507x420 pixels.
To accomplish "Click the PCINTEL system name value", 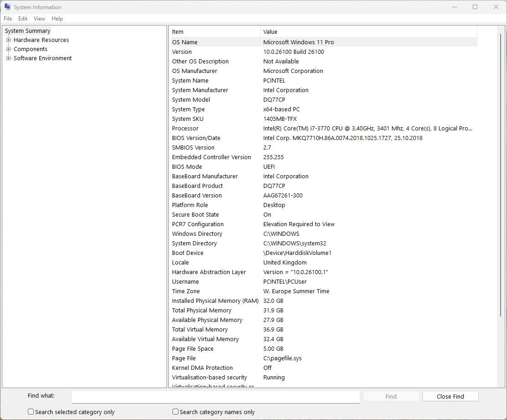I will tap(274, 80).
